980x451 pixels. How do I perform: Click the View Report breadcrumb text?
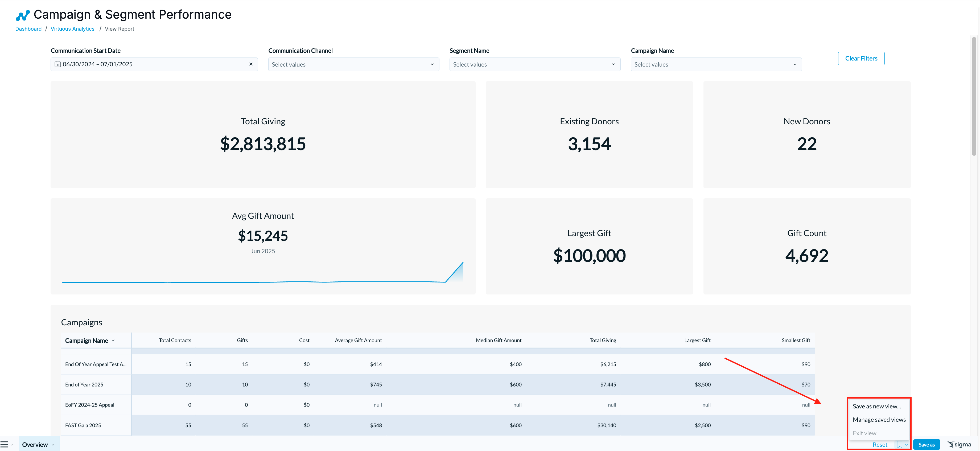coord(120,28)
